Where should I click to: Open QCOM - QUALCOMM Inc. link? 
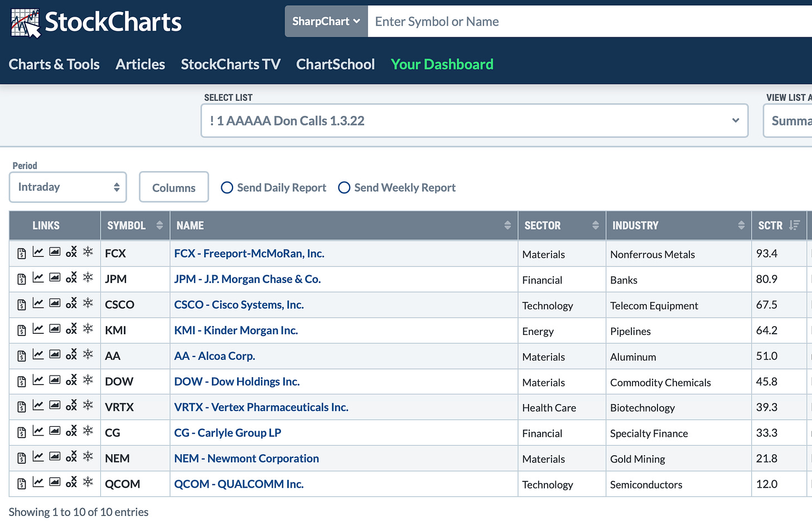point(239,484)
